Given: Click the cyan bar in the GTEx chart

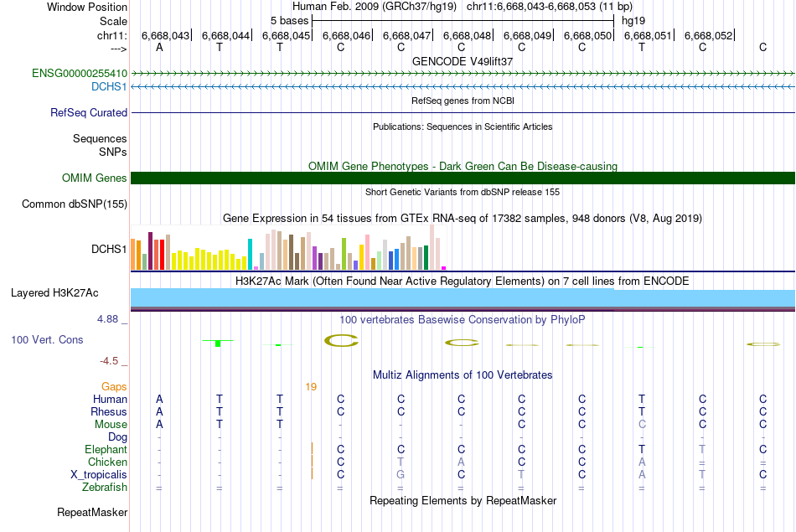Looking at the screenshot, I should pos(250,254).
